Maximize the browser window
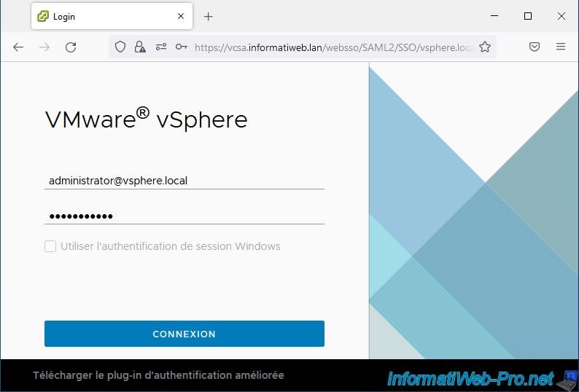The width and height of the screenshot is (579, 392). coord(528,16)
